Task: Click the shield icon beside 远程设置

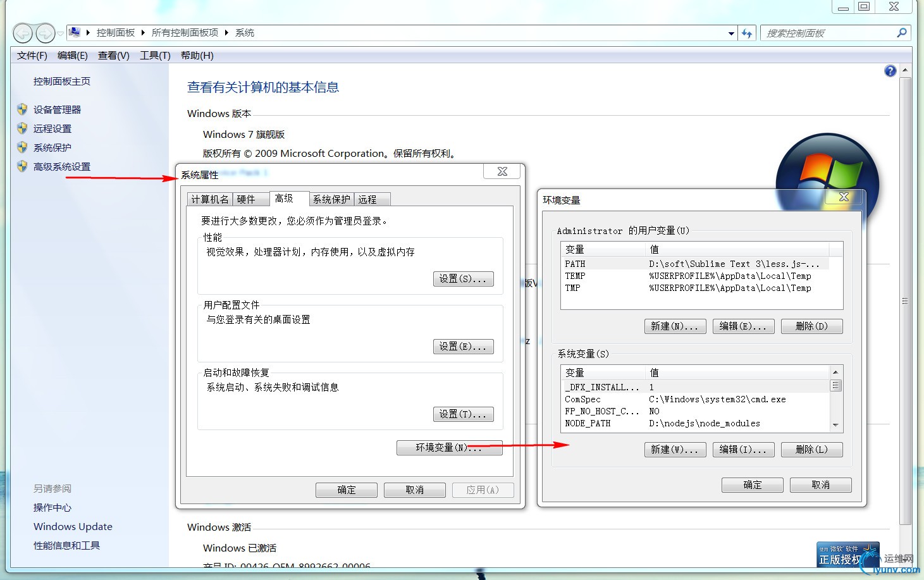Action: click(x=22, y=128)
